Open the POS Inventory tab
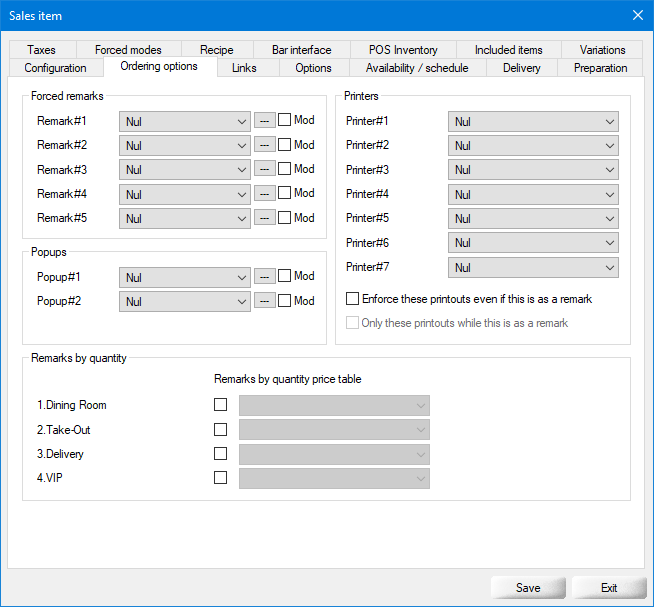The image size is (654, 607). [x=403, y=49]
